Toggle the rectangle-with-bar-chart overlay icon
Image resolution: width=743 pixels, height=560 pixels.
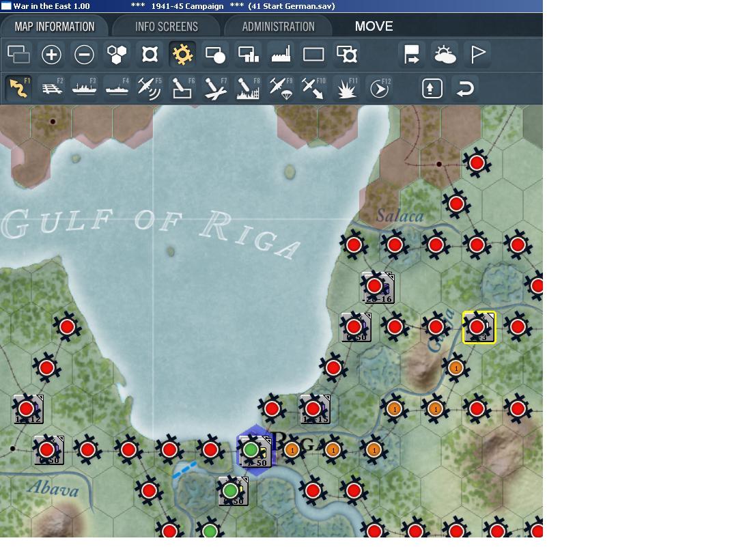coord(249,54)
